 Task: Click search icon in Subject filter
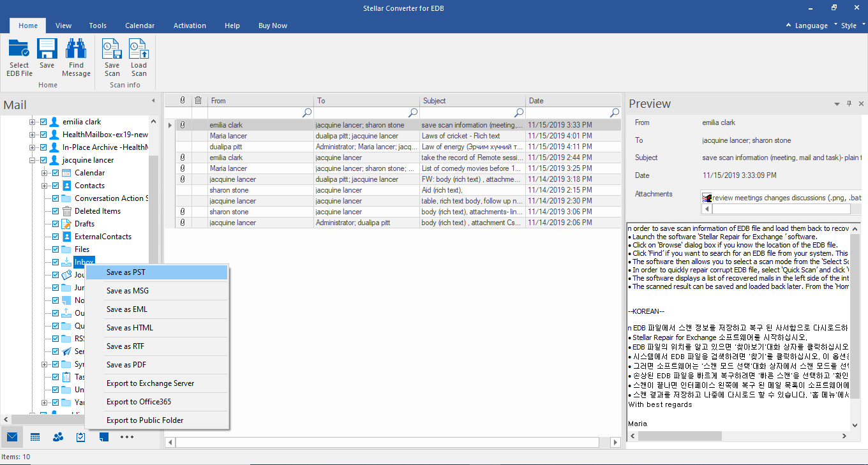coord(519,113)
